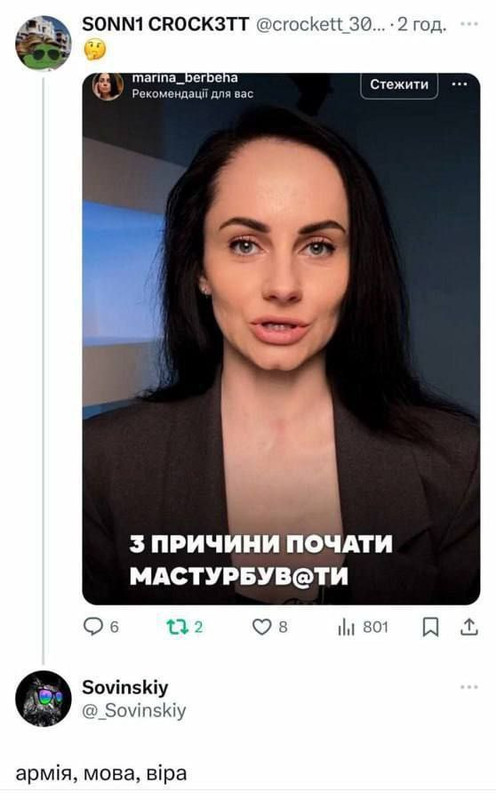Open Sovinskiy's owl profile avatar
This screenshot has width=496, height=800.
(x=43, y=698)
